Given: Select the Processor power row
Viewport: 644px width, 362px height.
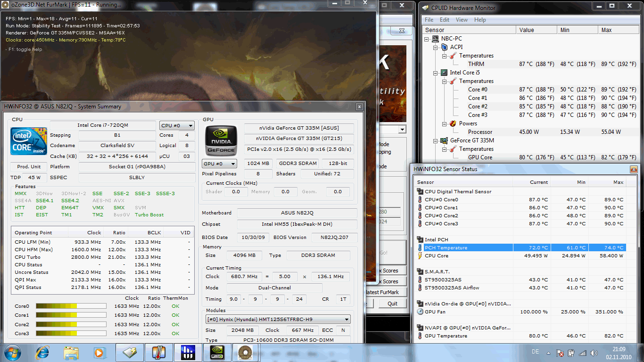Looking at the screenshot, I should (530, 132).
